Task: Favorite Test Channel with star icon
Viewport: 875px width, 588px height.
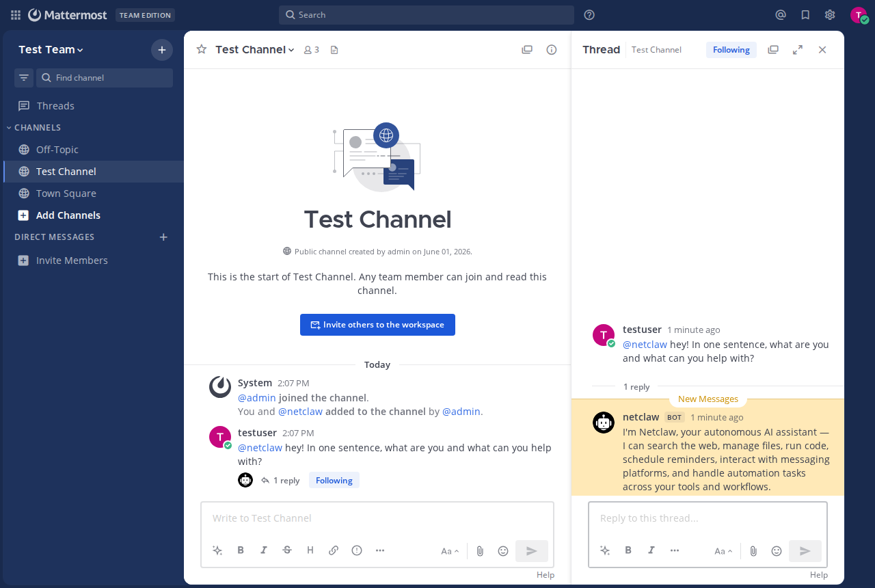Action: pyautogui.click(x=202, y=49)
